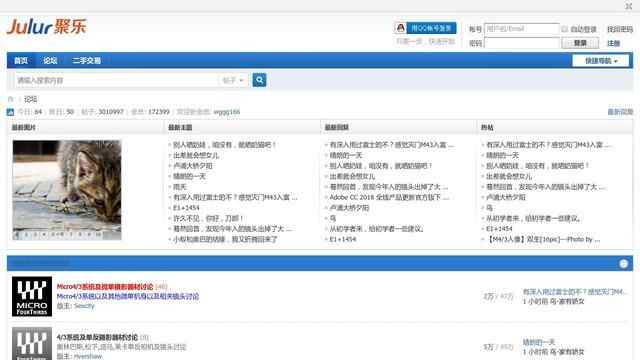Image resolution: width=640 pixels, height=360 pixels.
Task: Open 4/3系统及单反摄影器材讨论 forum title
Action: tap(97, 337)
